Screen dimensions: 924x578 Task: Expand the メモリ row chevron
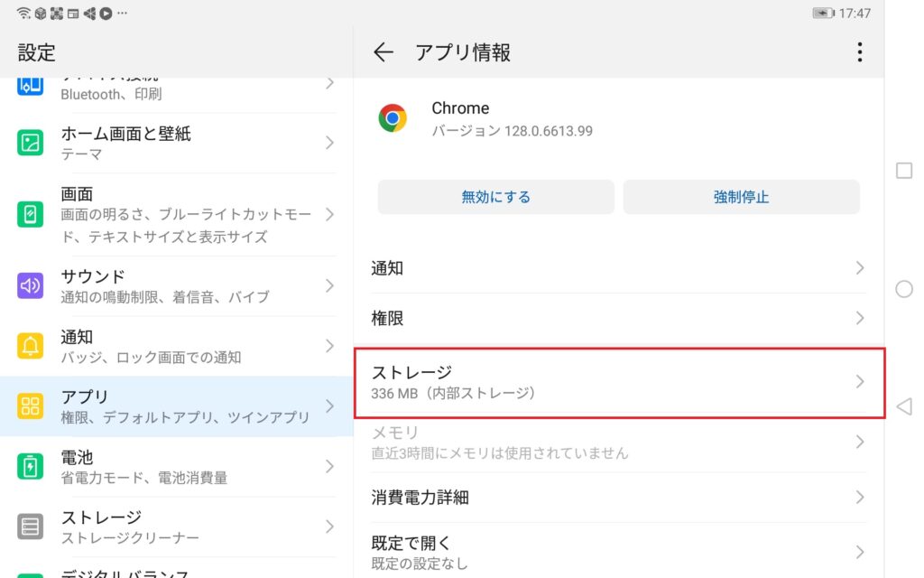click(860, 443)
